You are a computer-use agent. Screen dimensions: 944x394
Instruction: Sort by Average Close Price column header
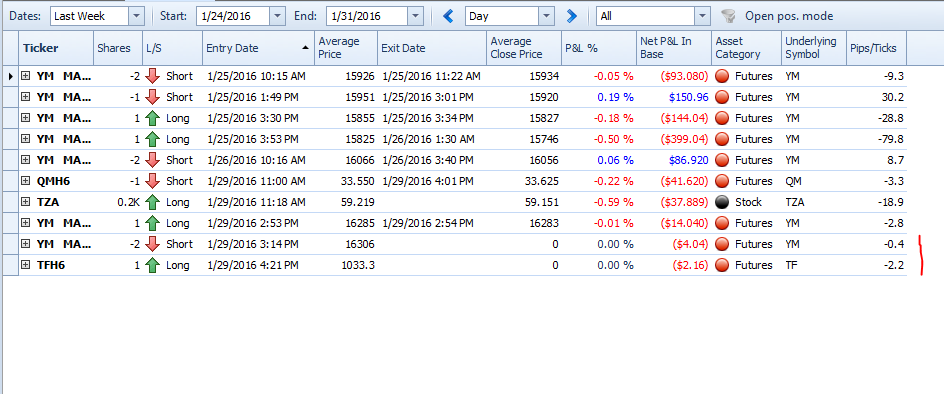(524, 48)
